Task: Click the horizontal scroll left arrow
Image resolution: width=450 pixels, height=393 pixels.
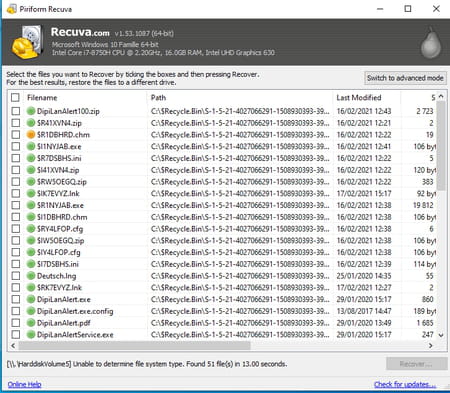Action: pos(13,346)
